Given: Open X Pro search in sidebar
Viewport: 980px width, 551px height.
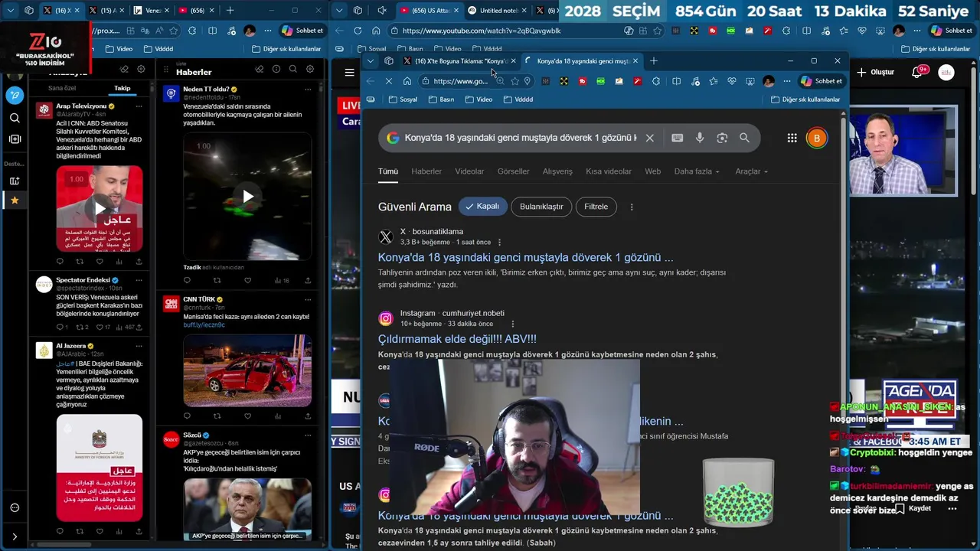Looking at the screenshot, I should tap(15, 118).
